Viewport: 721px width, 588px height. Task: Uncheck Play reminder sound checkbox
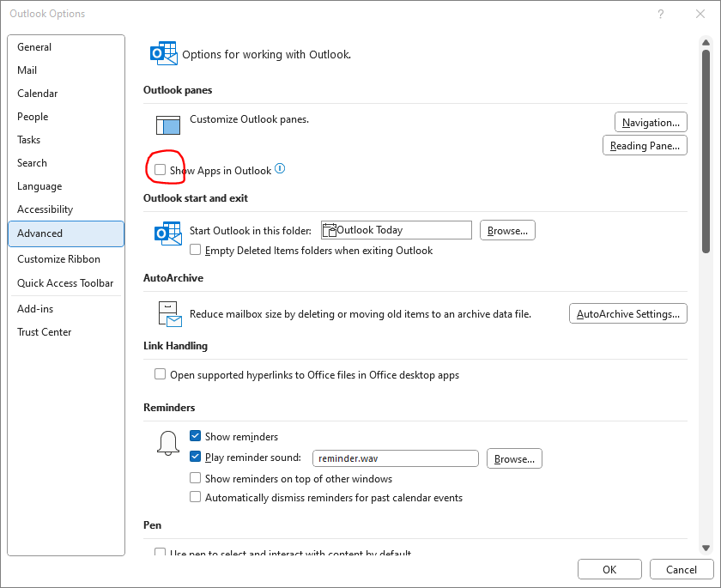pos(196,457)
